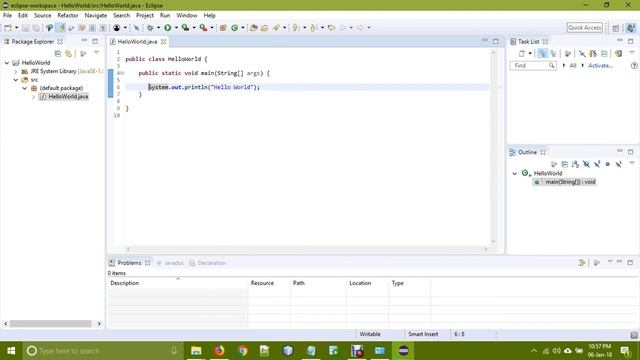The image size is (640, 360).
Task: Click the editor vertical scrollbar
Action: pos(493,147)
